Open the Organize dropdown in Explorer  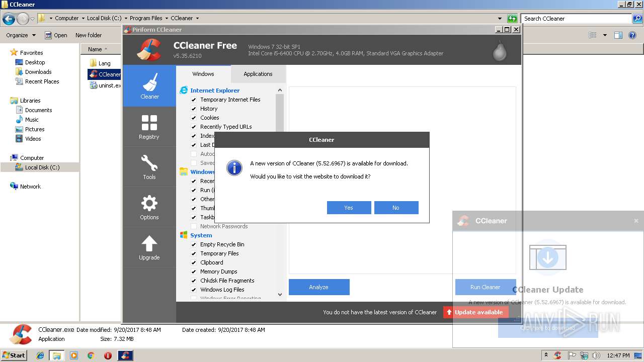pyautogui.click(x=21, y=35)
